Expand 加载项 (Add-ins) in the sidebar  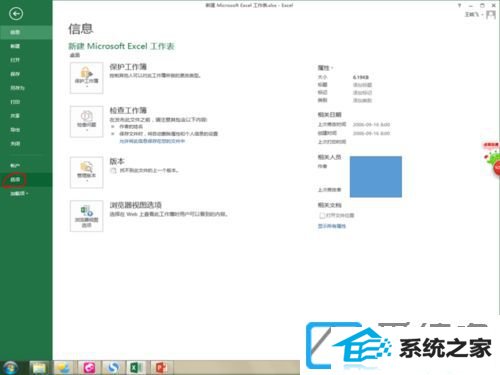tap(26, 194)
